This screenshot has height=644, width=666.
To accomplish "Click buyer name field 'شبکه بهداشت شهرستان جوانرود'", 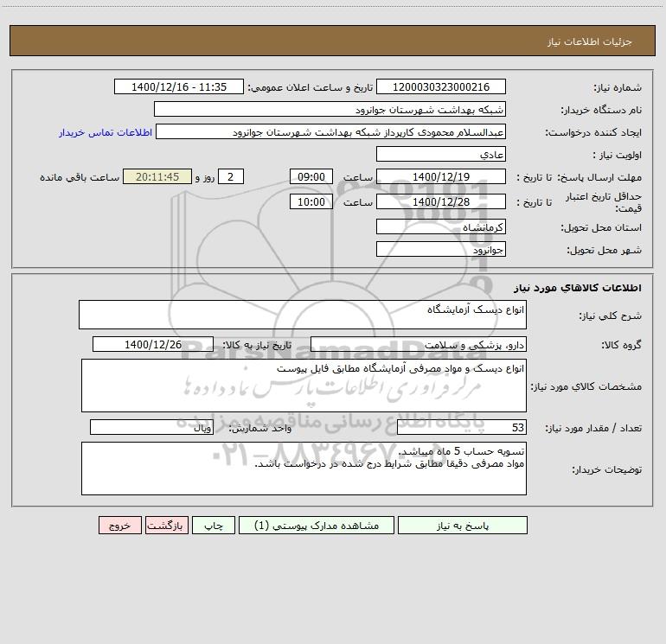I will pyautogui.click(x=330, y=109).
